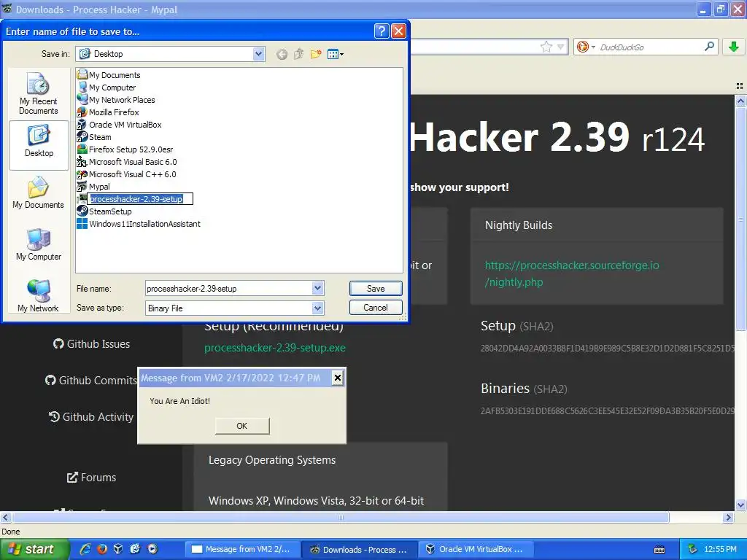Open Github Commits sidebar link

click(x=91, y=380)
